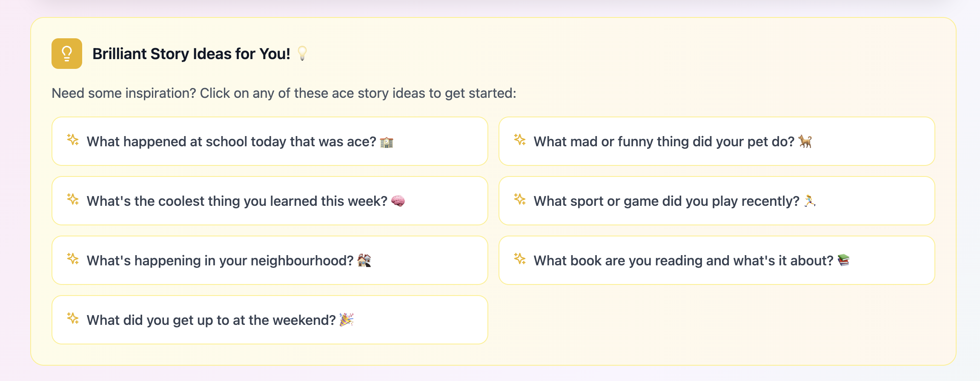Click the sparkle icon beside coolest thing learned
980x381 pixels.
tap(73, 199)
